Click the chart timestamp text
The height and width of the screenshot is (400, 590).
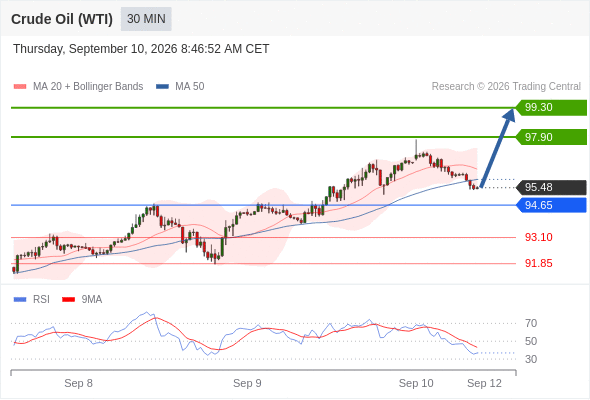(141, 49)
